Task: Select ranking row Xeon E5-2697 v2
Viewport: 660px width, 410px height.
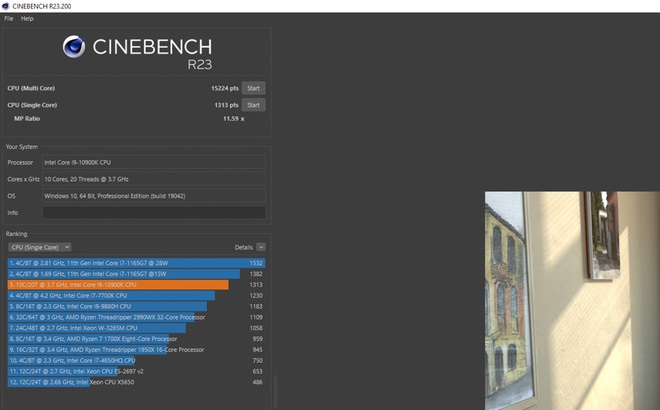Action: coord(136,371)
